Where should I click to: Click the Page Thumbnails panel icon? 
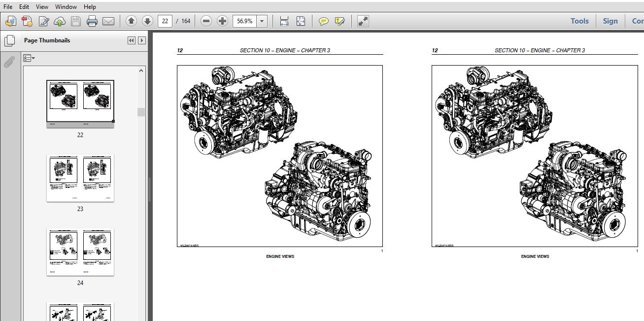9,41
